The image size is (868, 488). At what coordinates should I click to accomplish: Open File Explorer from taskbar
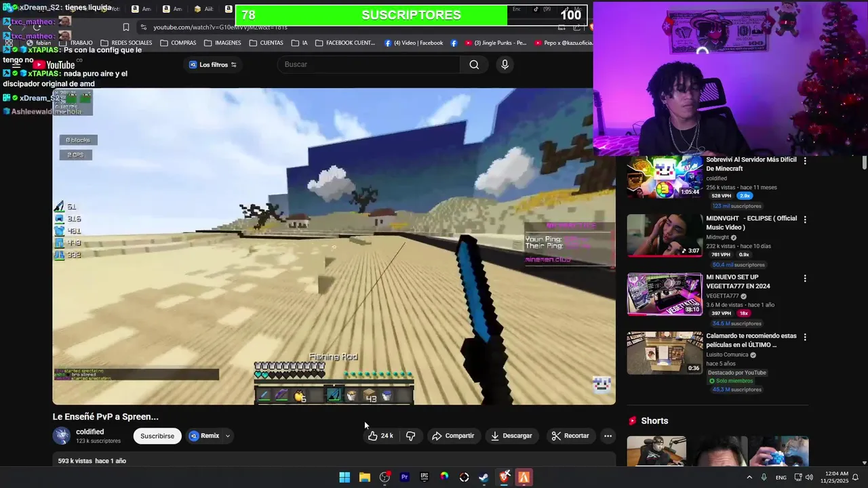(x=365, y=477)
